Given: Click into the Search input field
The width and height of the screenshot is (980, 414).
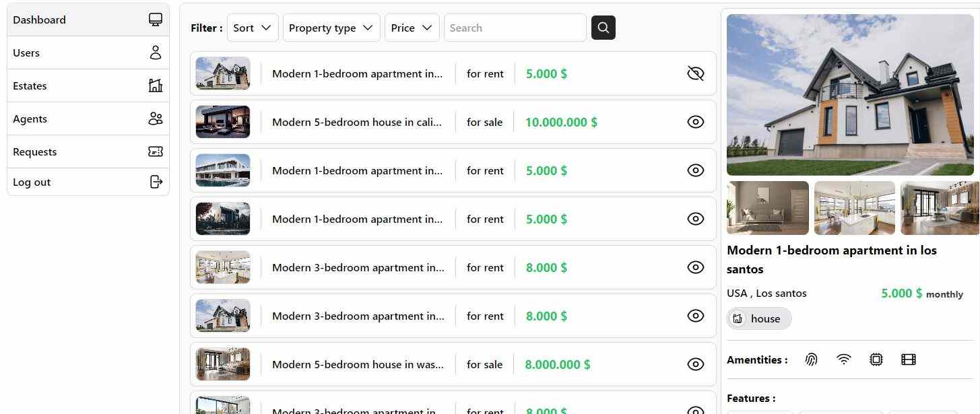Looking at the screenshot, I should point(515,28).
